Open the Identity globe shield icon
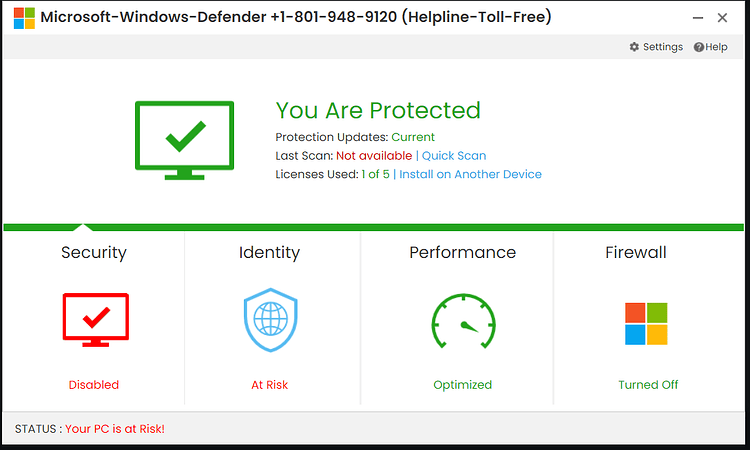This screenshot has width=750, height=450. 271,320
